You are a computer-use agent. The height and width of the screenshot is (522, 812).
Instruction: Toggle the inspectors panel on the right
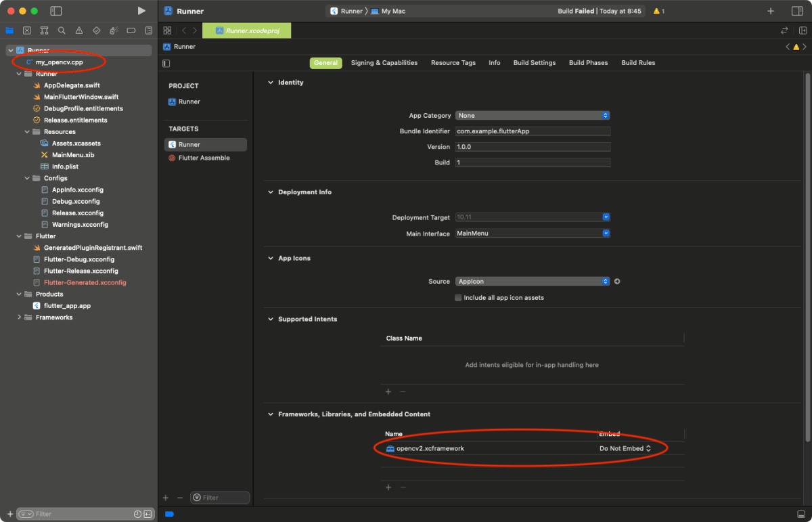point(797,11)
